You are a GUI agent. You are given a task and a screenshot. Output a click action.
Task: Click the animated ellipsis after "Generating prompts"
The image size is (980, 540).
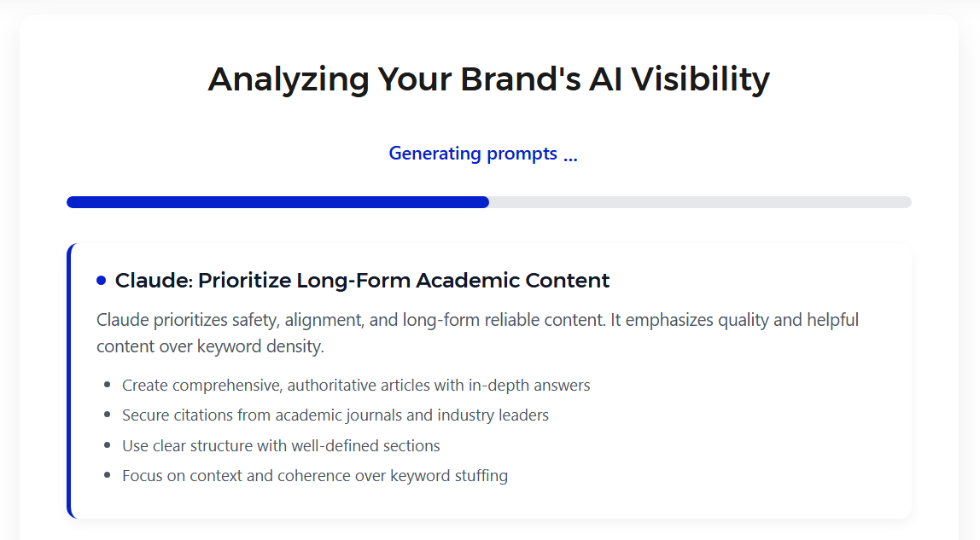coord(570,156)
